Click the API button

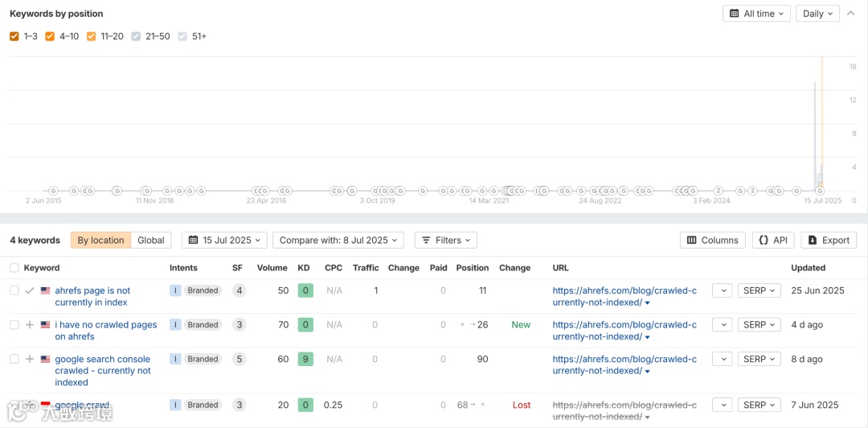pyautogui.click(x=773, y=240)
